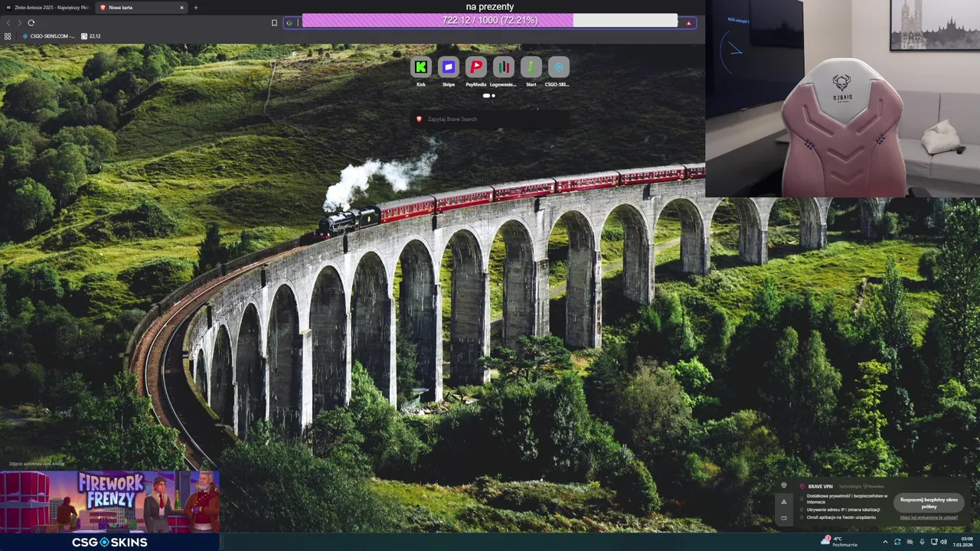Image resolution: width=980 pixels, height=551 pixels.
Task: Open the clock and date flyout
Action: [962, 542]
